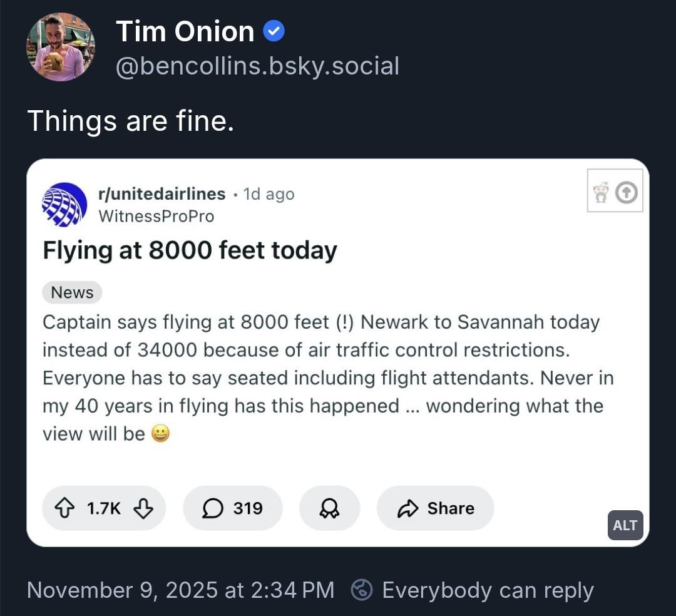The height and width of the screenshot is (616, 676).
Task: Open the WitnessProPro user profile
Action: (156, 217)
